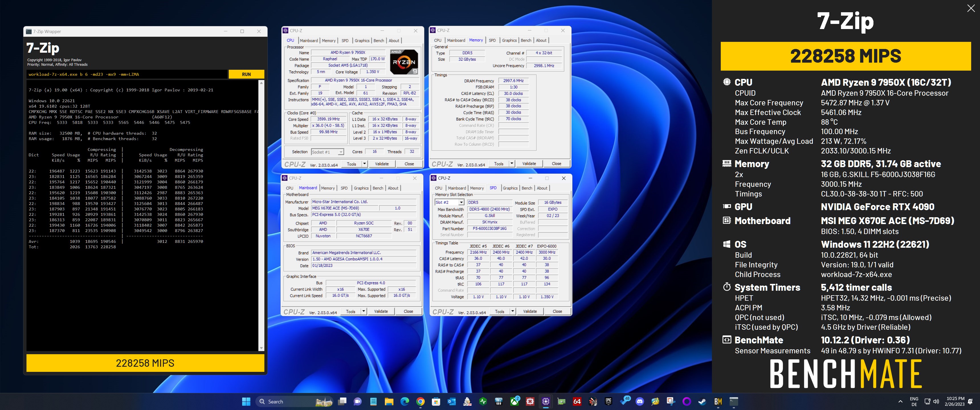Screen dimensions: 980x410
Task: Click the yellow RUN button in 7-Zip Wrapper
Action: [246, 74]
